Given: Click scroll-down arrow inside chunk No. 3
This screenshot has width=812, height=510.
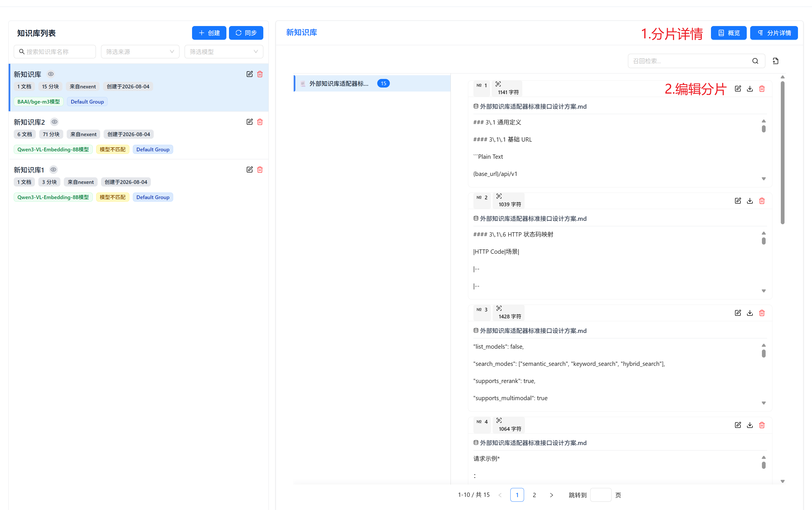Looking at the screenshot, I should 764,404.
